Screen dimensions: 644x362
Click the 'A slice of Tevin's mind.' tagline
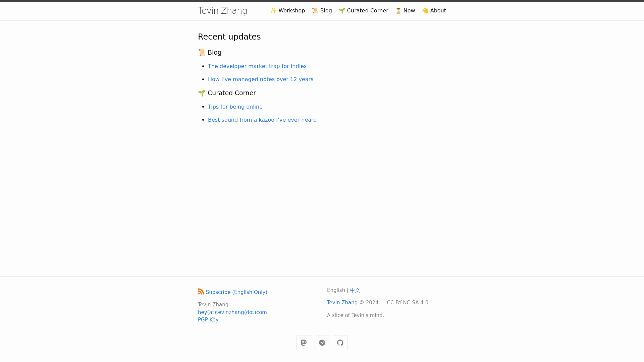(x=356, y=315)
